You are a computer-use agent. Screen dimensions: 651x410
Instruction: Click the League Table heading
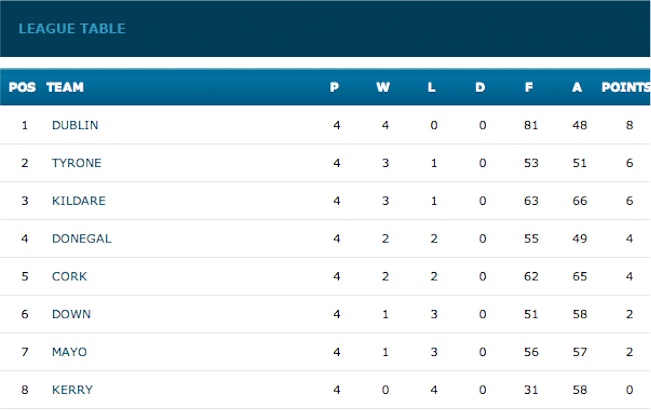click(72, 28)
